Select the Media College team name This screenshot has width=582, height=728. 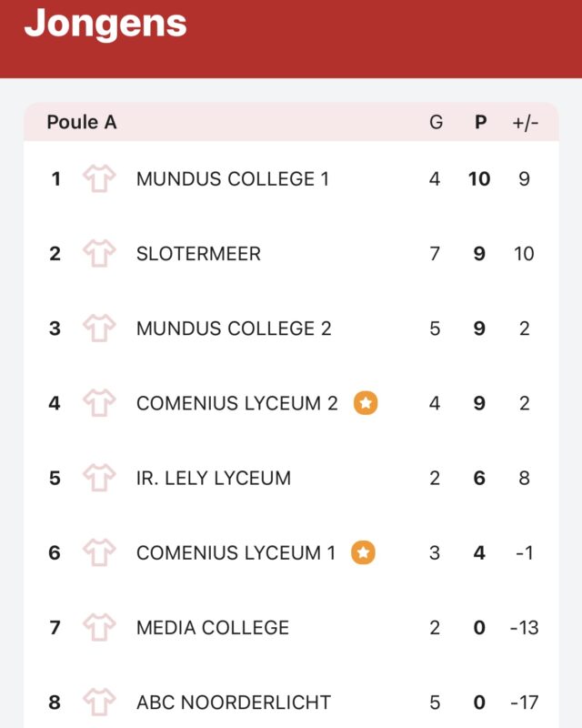point(213,627)
